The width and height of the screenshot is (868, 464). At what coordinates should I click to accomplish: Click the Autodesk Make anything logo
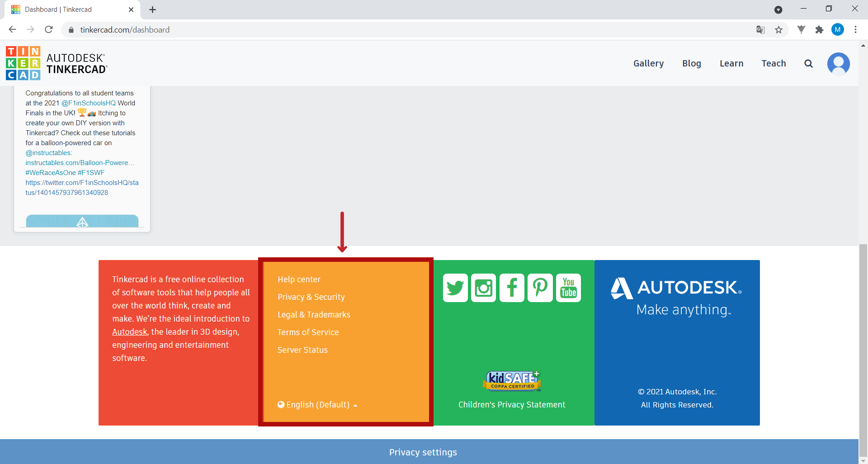click(x=677, y=297)
